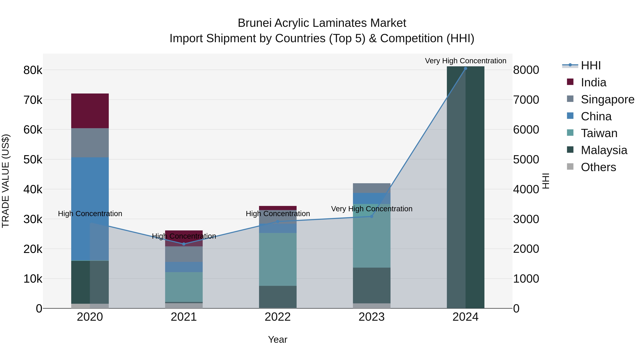Hide Singapore series via legend
Image resolution: width=644 pixels, height=362 pixels.
point(601,99)
